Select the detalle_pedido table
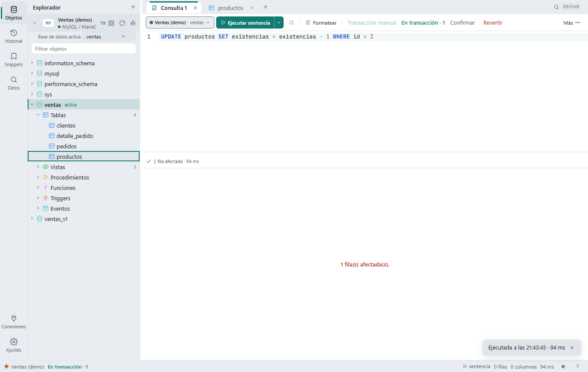 pyautogui.click(x=83, y=136)
